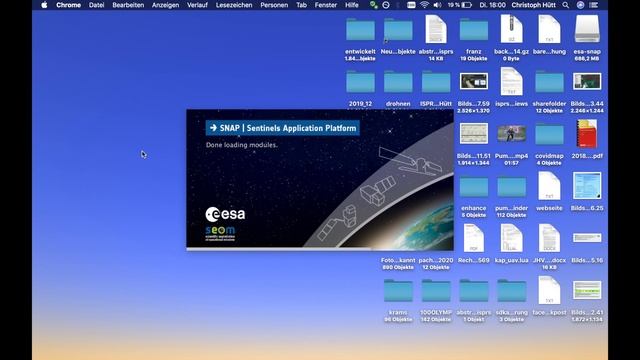Click the loading progress bar on SNAP splash

[x=320, y=249]
